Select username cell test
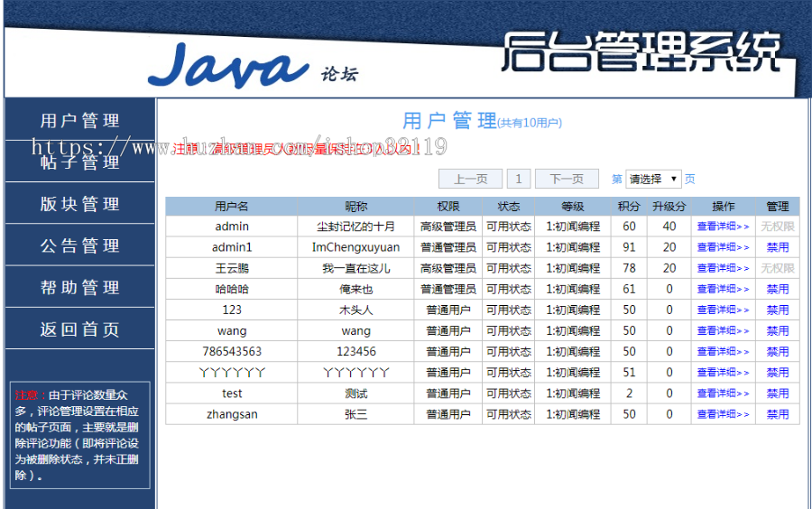Screen dimensions: 812x509 pos(232,393)
